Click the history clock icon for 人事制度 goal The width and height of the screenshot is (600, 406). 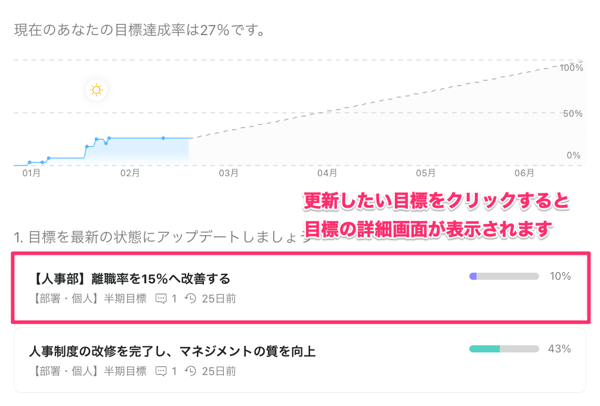pyautogui.click(x=191, y=371)
